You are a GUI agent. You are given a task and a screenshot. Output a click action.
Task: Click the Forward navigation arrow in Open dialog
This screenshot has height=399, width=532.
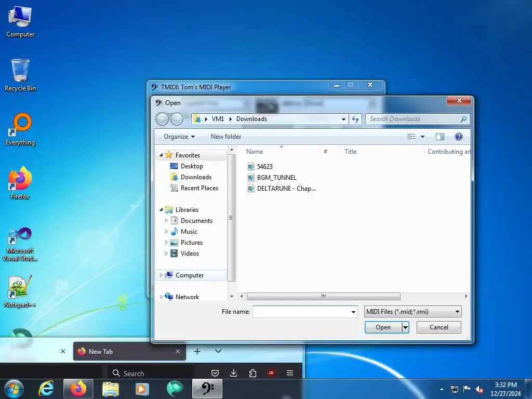(177, 119)
